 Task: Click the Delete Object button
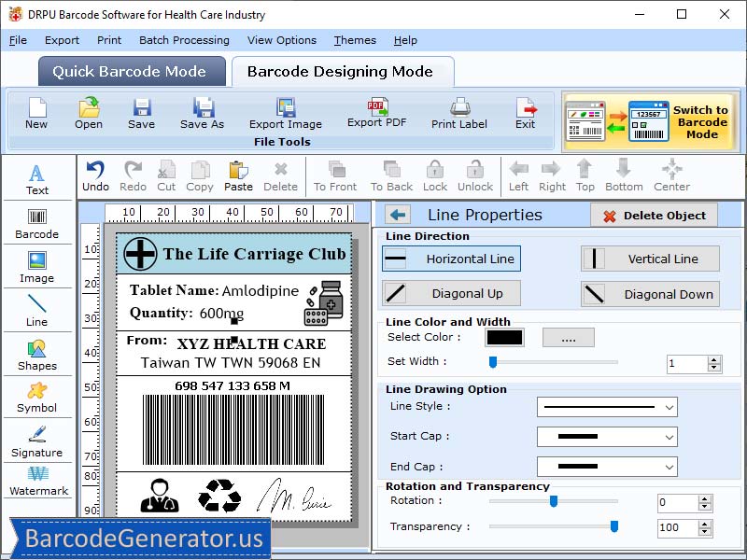[654, 215]
